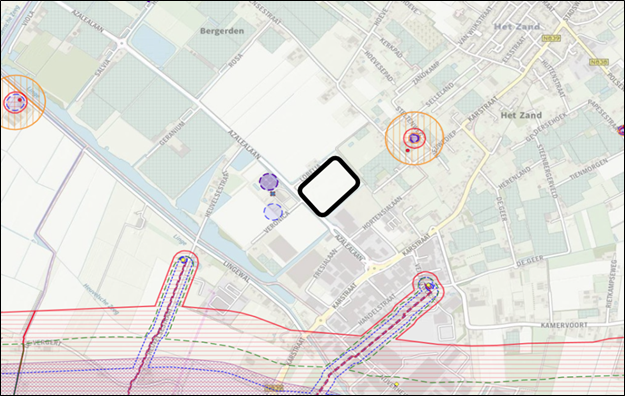
Task: Click the yellow dot ending the right pipeline corridor
Action: (428, 286)
